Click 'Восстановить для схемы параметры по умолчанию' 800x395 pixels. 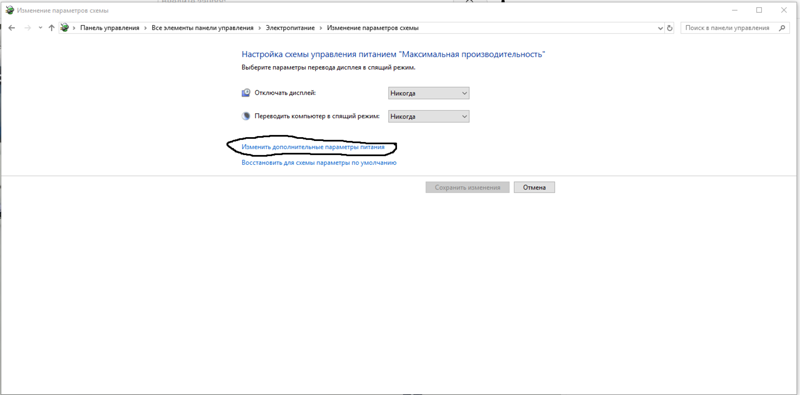tap(319, 163)
